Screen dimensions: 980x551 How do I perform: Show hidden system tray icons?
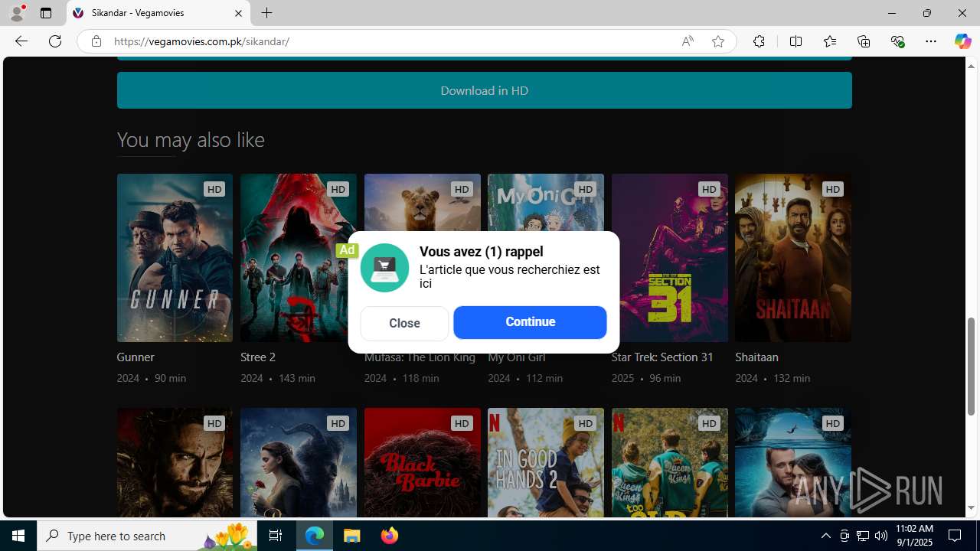(825, 536)
